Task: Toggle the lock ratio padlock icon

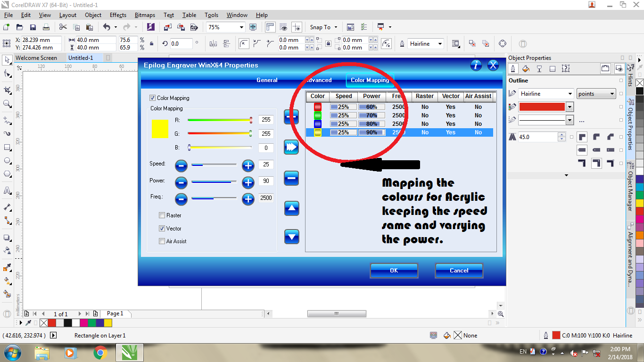Action: point(151,44)
